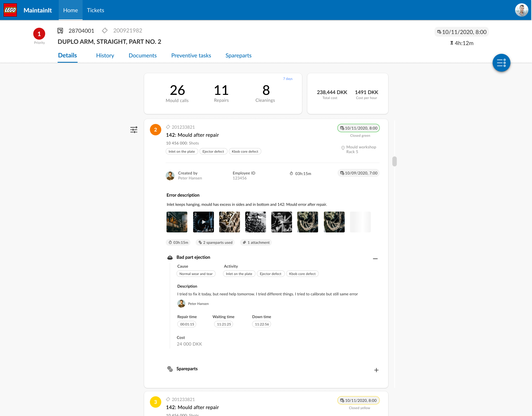The image size is (532, 416).
Task: Click Peter Hansen's avatar under Created by
Action: click(x=170, y=176)
